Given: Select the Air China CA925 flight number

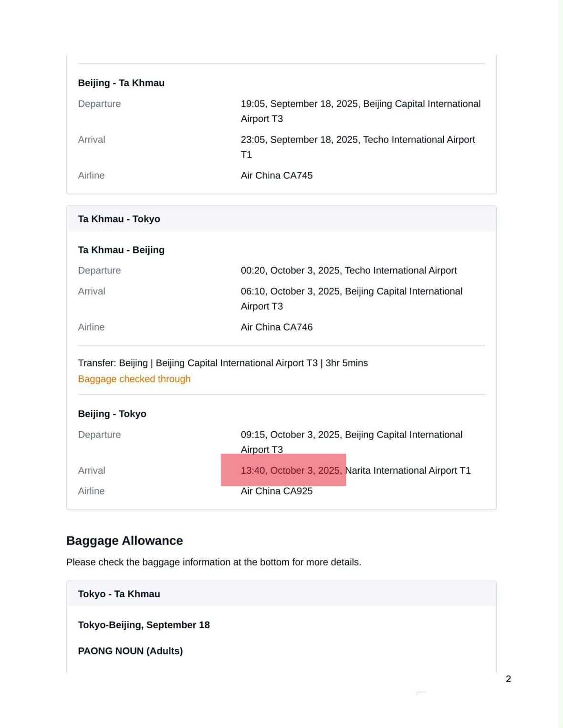Looking at the screenshot, I should [x=276, y=491].
